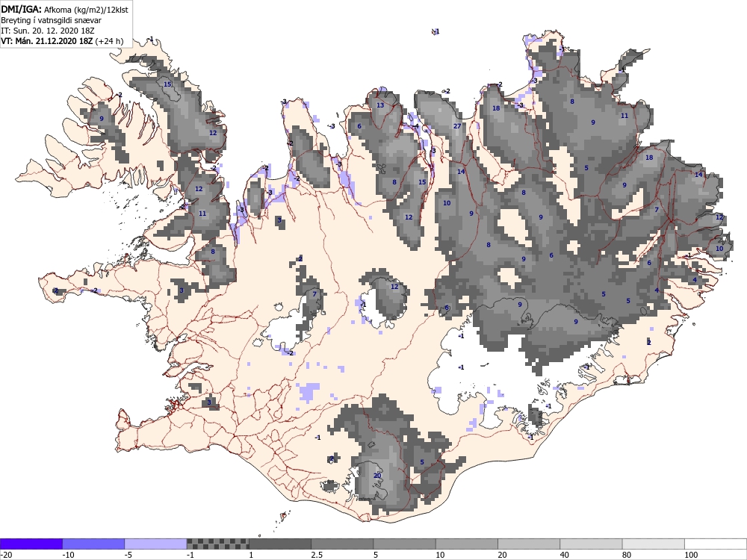Click the pale gray 40 to 80 swatch
Viewport: 747px width, 560px height.
pos(591,544)
